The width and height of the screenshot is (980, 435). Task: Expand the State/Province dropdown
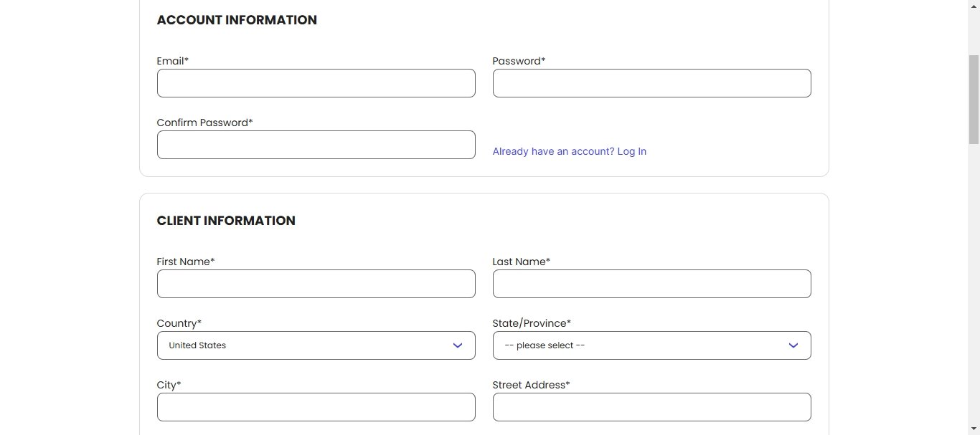point(651,345)
